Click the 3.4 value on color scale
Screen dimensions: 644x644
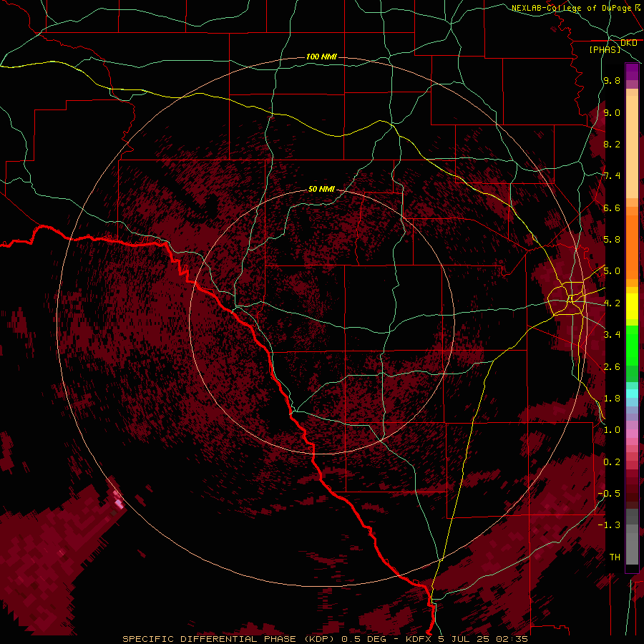point(612,335)
